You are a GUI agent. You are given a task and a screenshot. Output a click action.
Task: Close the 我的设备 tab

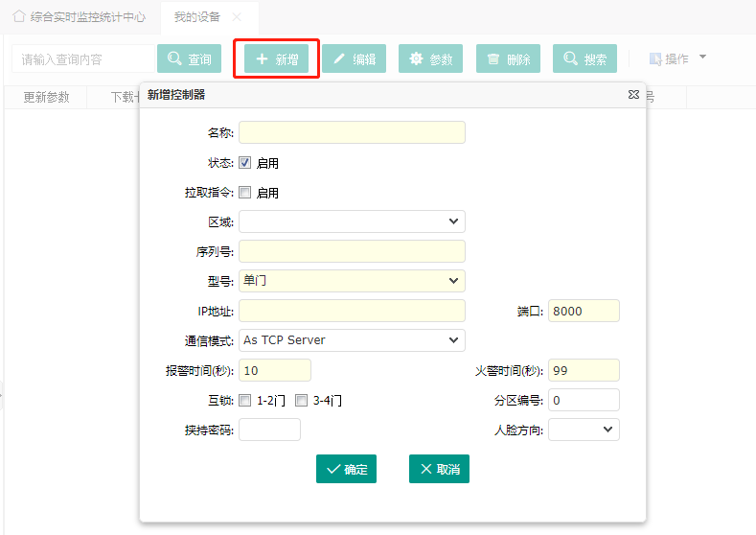point(237,17)
